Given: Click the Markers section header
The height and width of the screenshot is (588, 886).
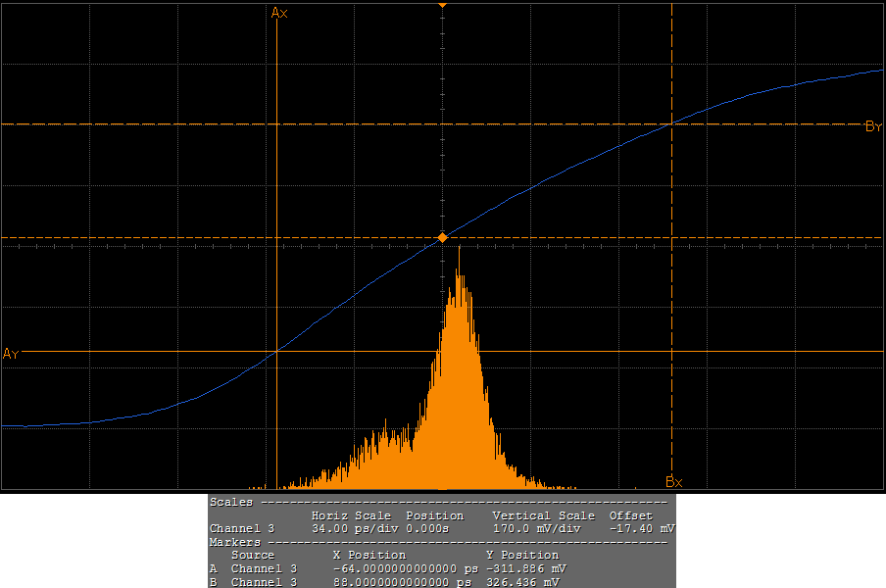Looking at the screenshot, I should pos(235,542).
